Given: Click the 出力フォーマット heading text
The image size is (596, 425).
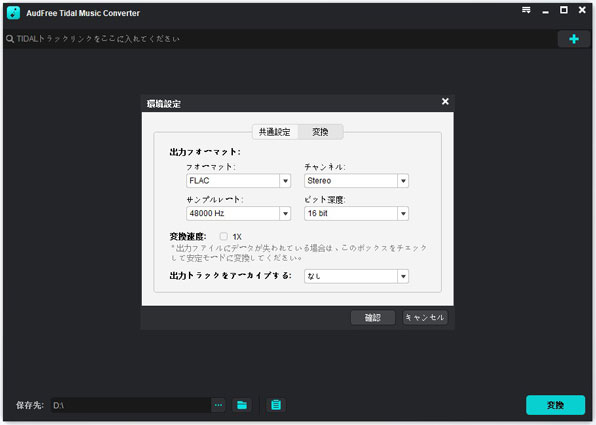Looking at the screenshot, I should click(205, 152).
